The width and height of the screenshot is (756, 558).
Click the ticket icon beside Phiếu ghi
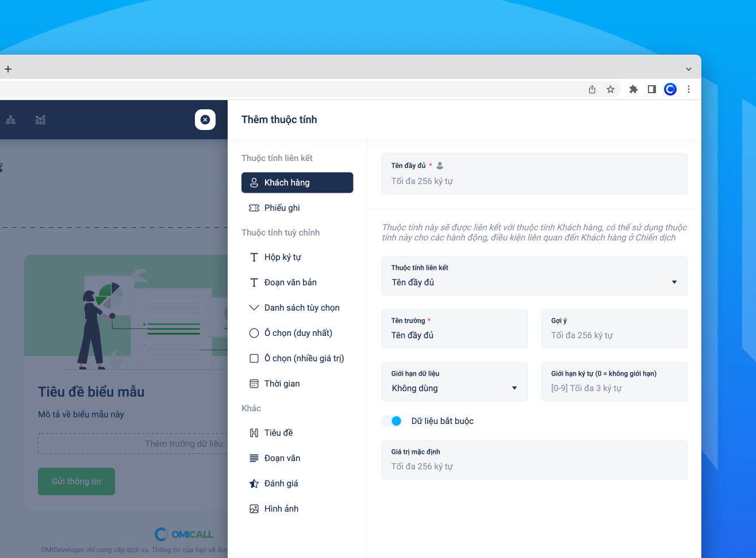click(254, 208)
